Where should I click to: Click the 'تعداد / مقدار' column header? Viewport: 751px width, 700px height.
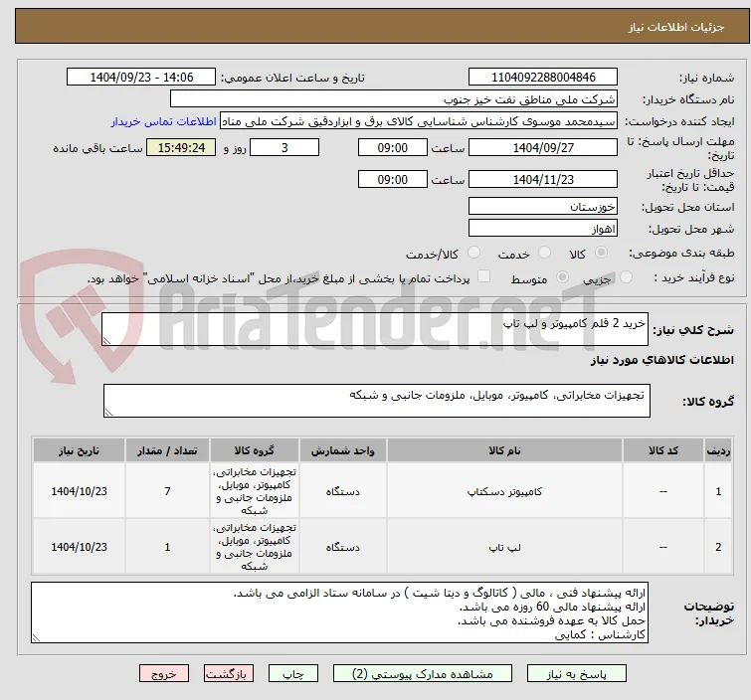167,450
